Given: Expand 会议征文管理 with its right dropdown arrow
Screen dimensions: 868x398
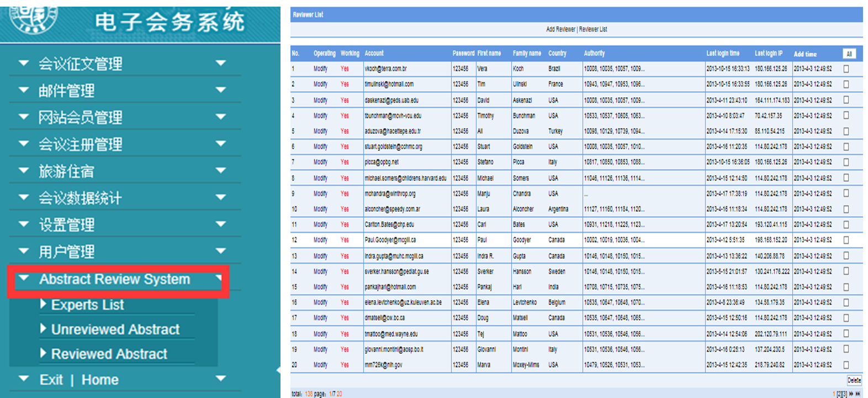Looking at the screenshot, I should 221,63.
